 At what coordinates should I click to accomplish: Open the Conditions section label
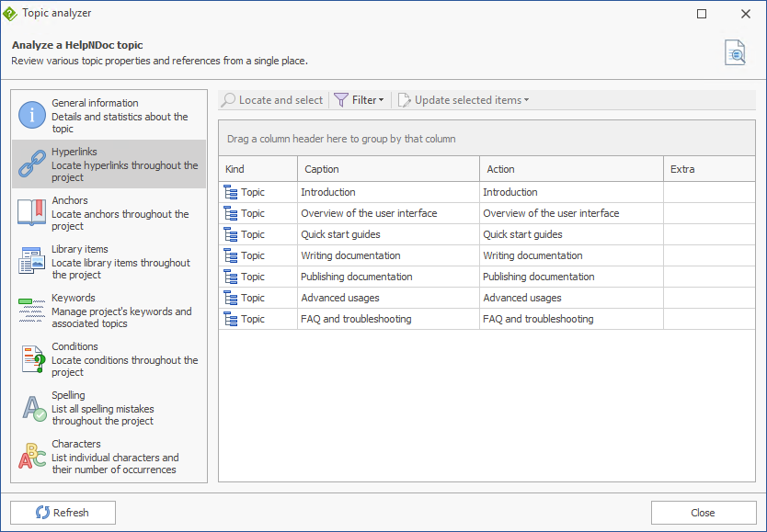coord(74,346)
